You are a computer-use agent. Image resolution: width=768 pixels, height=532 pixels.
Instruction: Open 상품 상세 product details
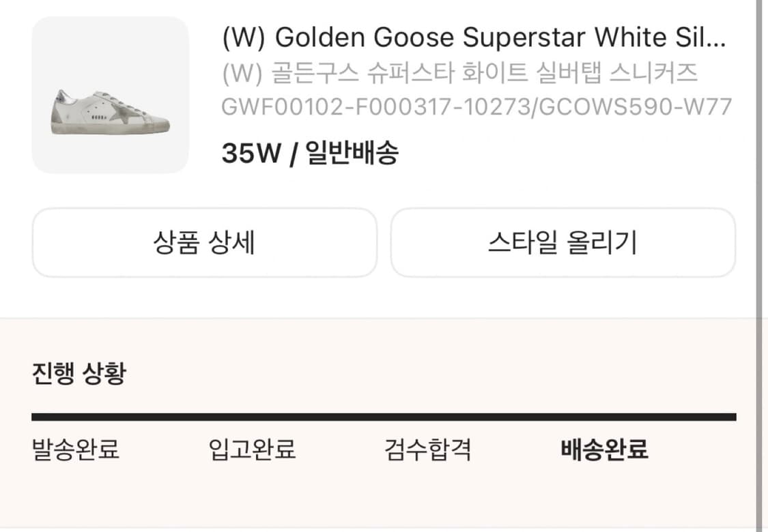204,243
